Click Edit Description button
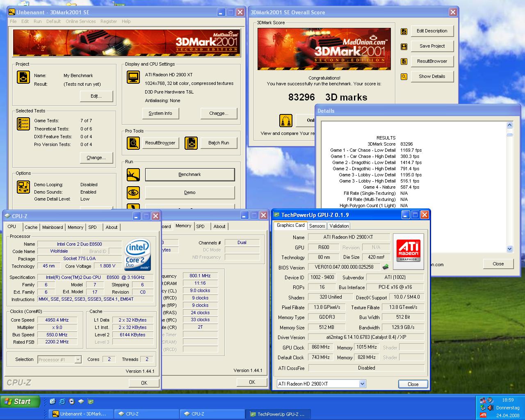This screenshot has height=420, width=525. 432,31
